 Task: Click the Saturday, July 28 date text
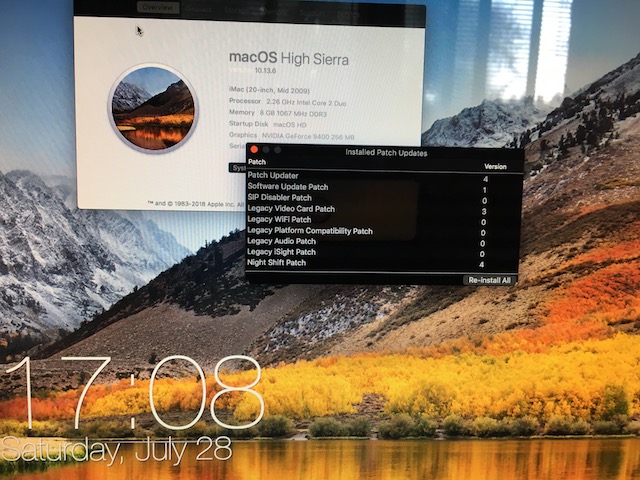[116, 449]
